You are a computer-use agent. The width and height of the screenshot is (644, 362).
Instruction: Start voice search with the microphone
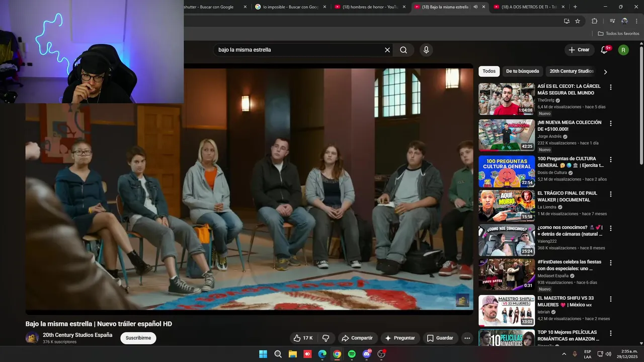pyautogui.click(x=426, y=50)
